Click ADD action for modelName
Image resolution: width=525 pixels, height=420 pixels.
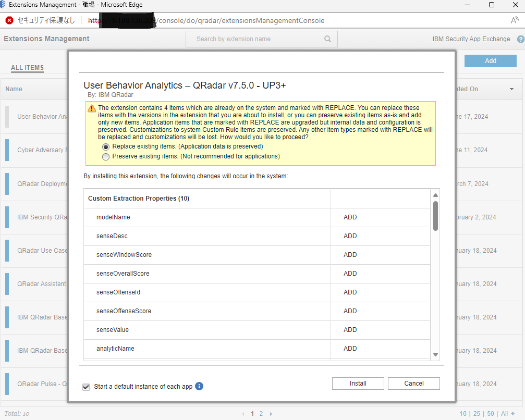click(350, 217)
